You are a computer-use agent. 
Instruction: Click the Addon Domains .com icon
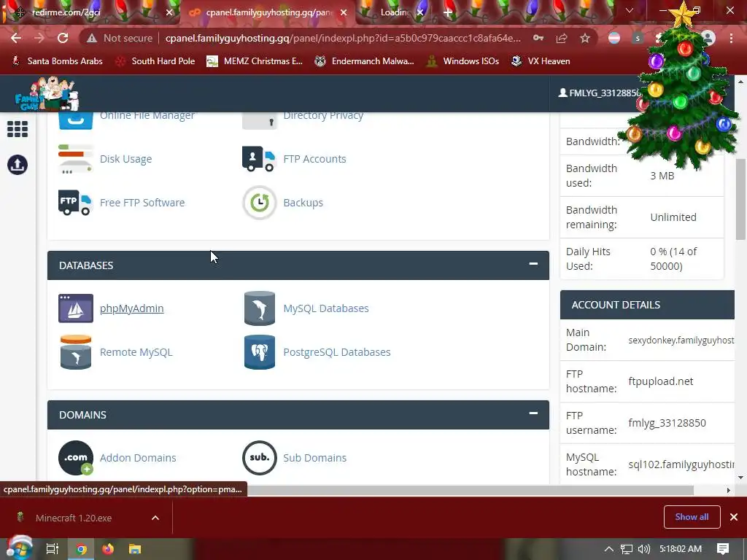tap(76, 458)
